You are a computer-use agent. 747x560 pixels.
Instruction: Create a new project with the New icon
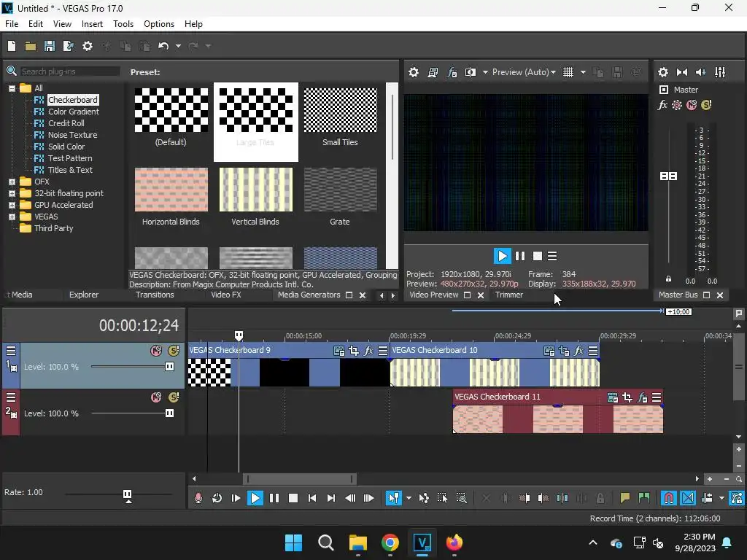(12, 46)
